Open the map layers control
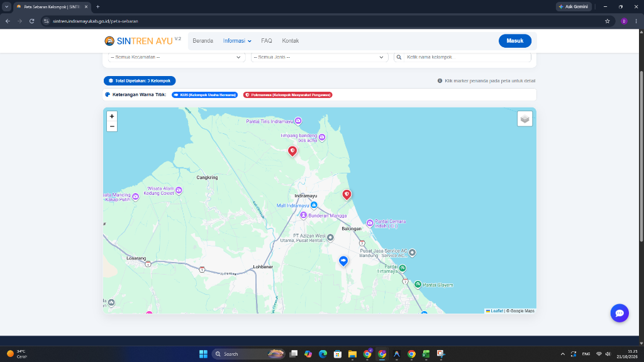The image size is (644, 362). click(x=525, y=119)
